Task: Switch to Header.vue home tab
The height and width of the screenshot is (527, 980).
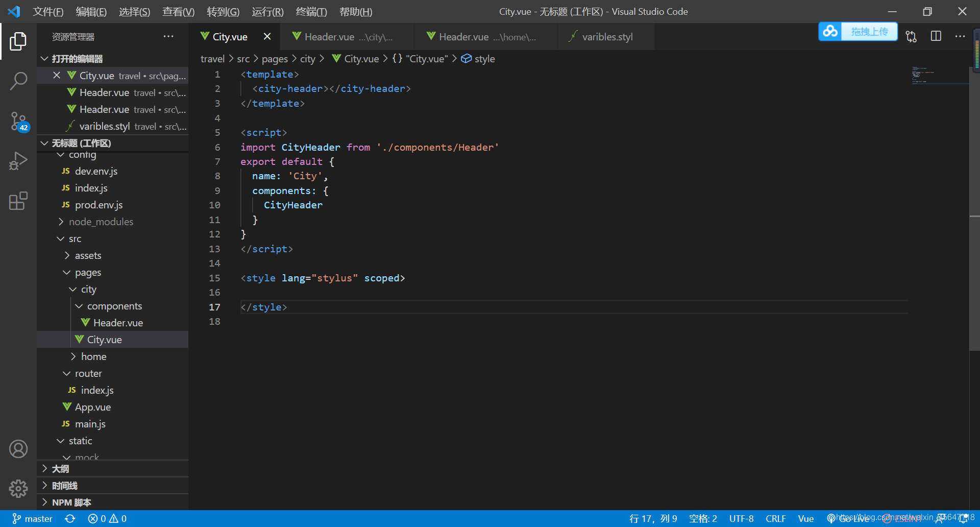Action: pyautogui.click(x=486, y=37)
